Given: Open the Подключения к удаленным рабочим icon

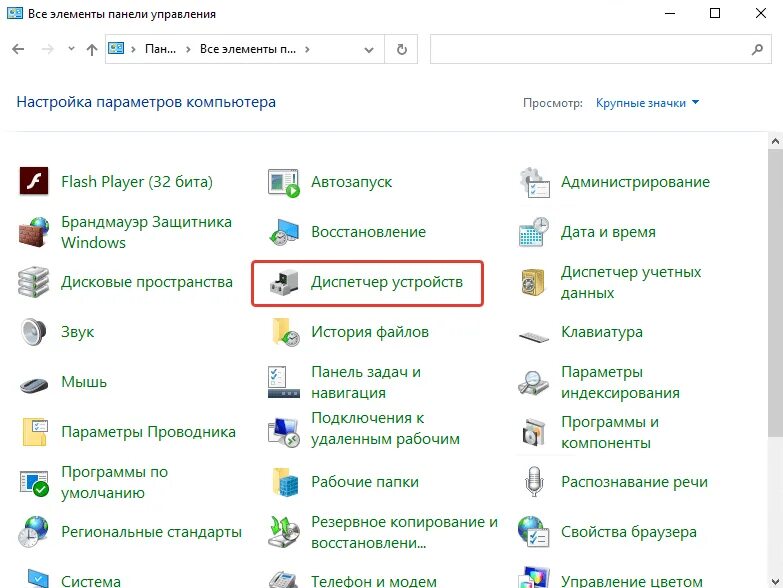Looking at the screenshot, I should [x=284, y=432].
